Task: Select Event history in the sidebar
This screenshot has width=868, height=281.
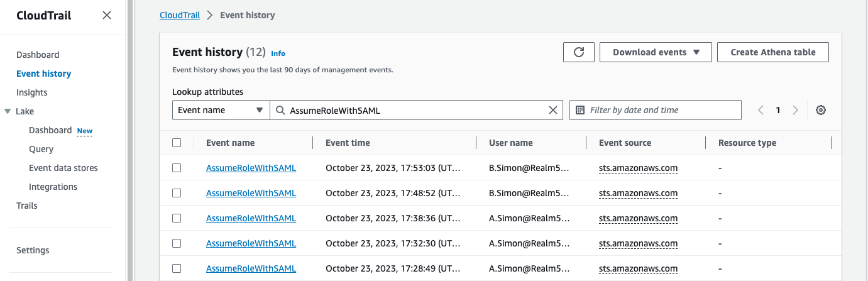Action: [43, 74]
